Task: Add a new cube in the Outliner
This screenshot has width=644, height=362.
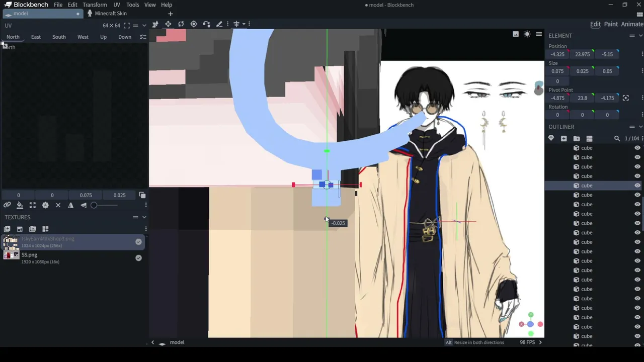Action: click(x=563, y=138)
